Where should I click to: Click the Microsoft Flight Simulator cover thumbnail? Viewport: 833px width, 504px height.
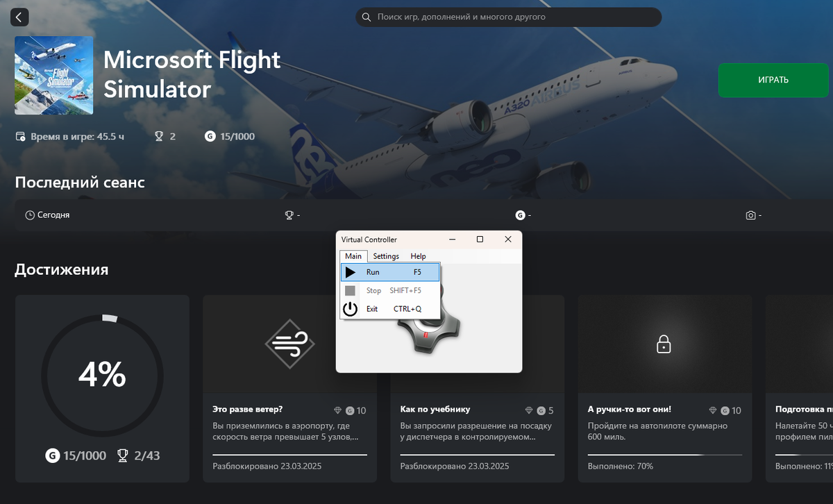tap(53, 75)
